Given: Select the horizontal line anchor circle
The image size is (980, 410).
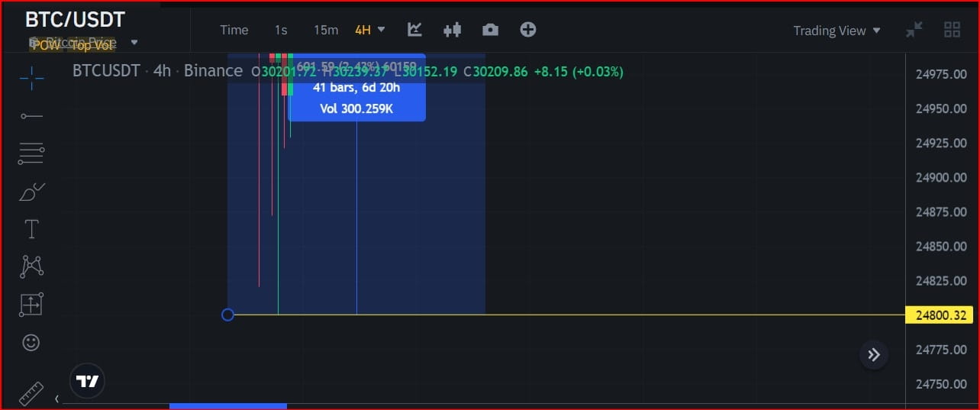Looking at the screenshot, I should click(x=227, y=315).
